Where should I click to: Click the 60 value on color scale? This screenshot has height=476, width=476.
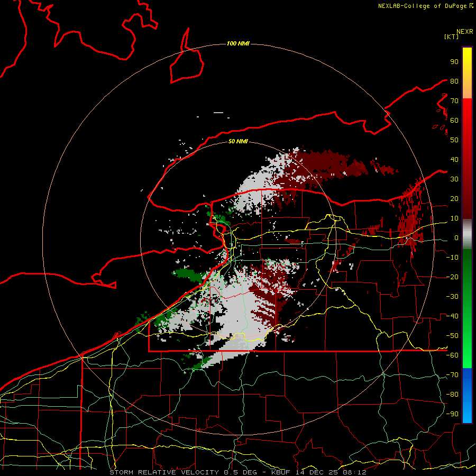454,121
